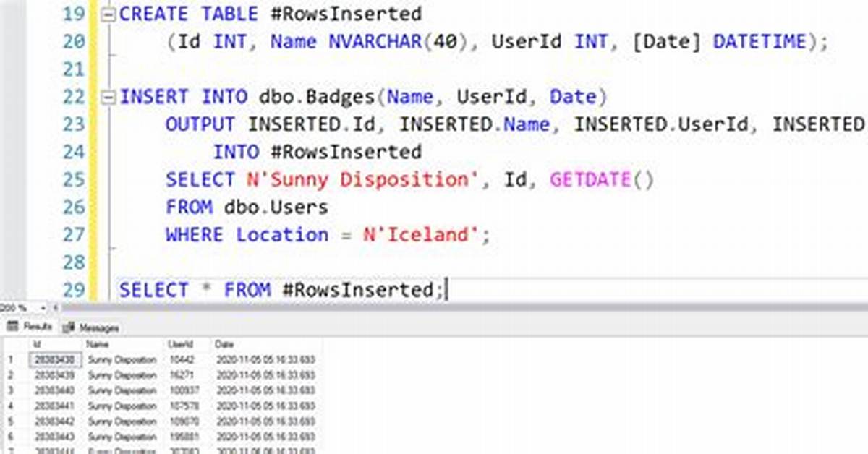Click dbo.Users on line 26
Viewport: 868px width, 454px height.
click(x=276, y=207)
